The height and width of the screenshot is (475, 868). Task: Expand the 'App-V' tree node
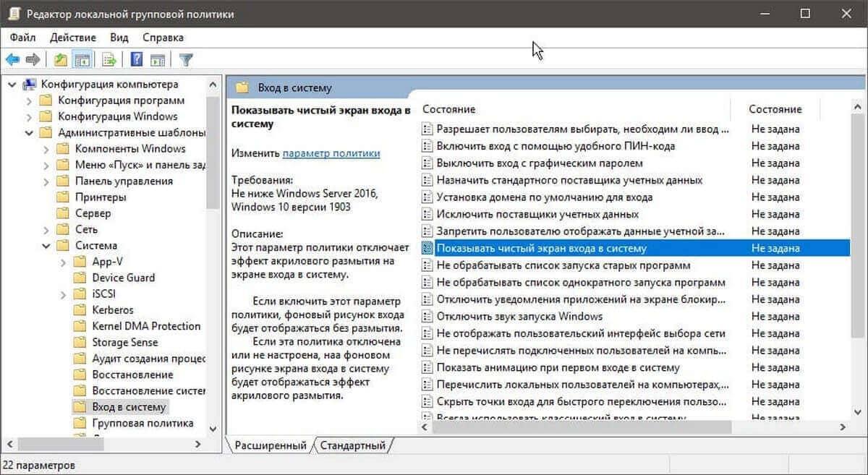tap(64, 262)
